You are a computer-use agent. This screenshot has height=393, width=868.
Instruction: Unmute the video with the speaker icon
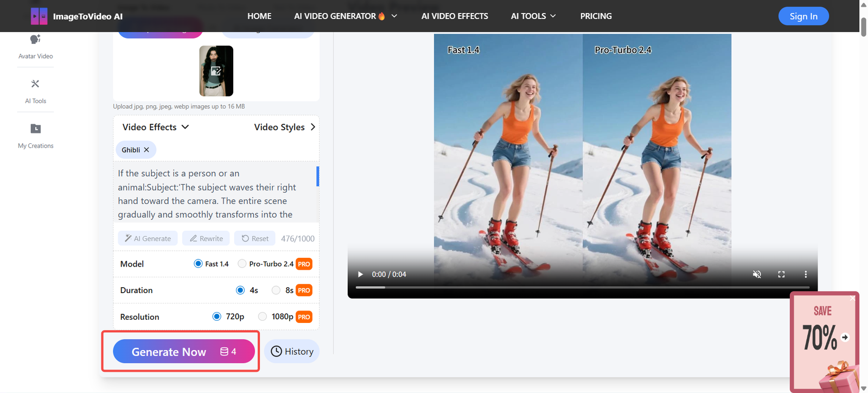(x=757, y=274)
